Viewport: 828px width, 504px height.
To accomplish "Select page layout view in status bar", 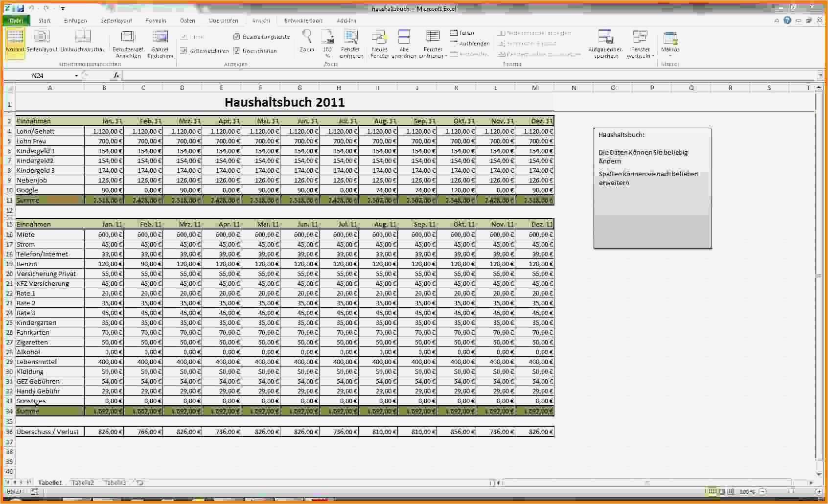I will point(722,492).
